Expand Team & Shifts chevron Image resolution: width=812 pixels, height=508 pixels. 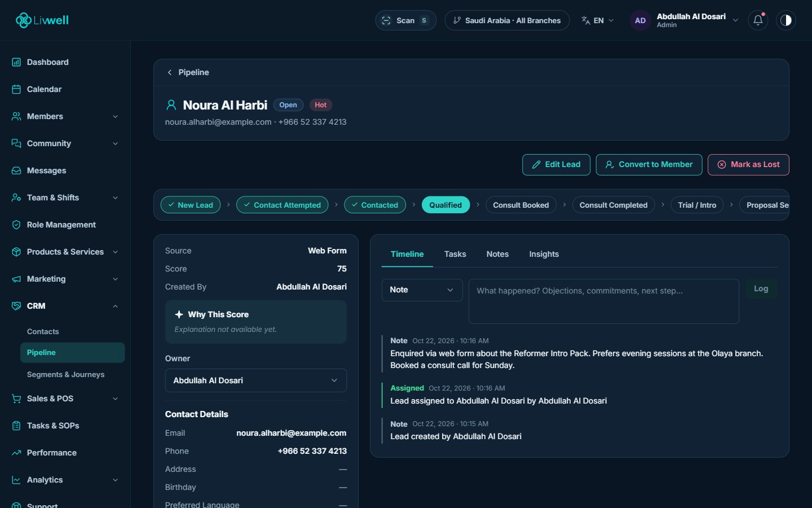click(x=116, y=198)
